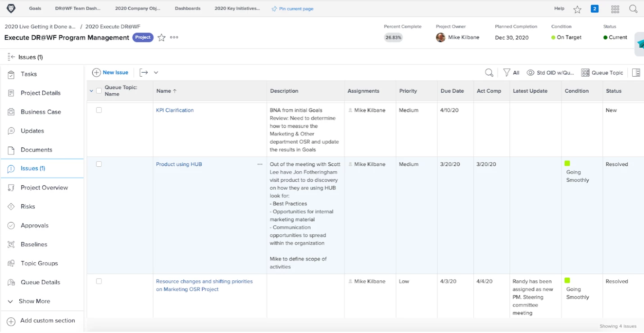The height and width of the screenshot is (333, 644).
Task: Open the Risks section in sidebar
Action: [28, 206]
